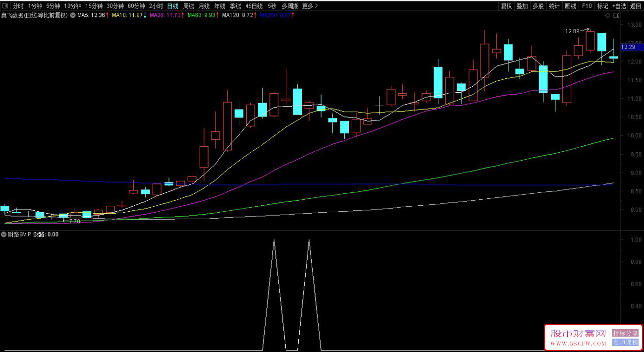Click the 画线 drawing tools button
Viewport: 644px width, 352px height.
click(571, 6)
